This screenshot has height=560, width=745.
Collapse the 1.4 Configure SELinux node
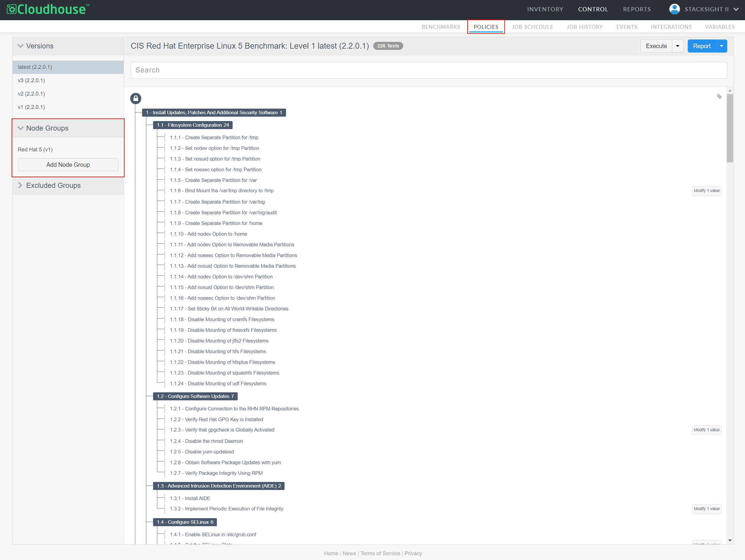[x=185, y=522]
